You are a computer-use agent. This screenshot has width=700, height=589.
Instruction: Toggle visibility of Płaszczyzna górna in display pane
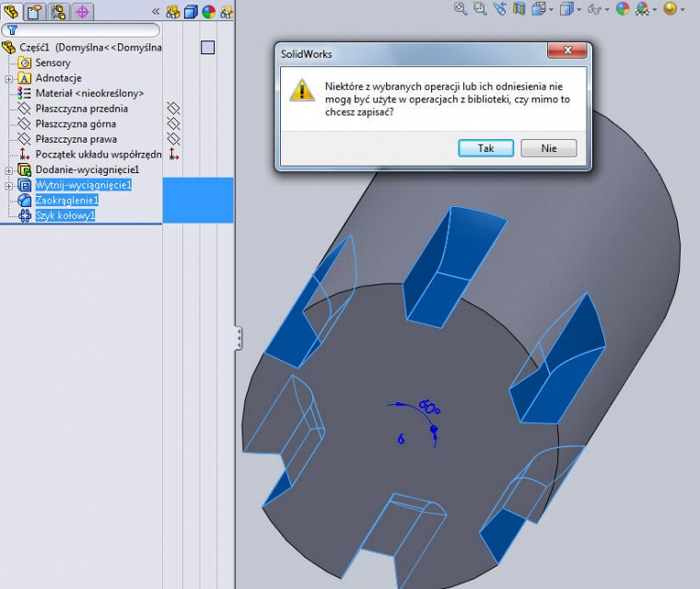[173, 123]
